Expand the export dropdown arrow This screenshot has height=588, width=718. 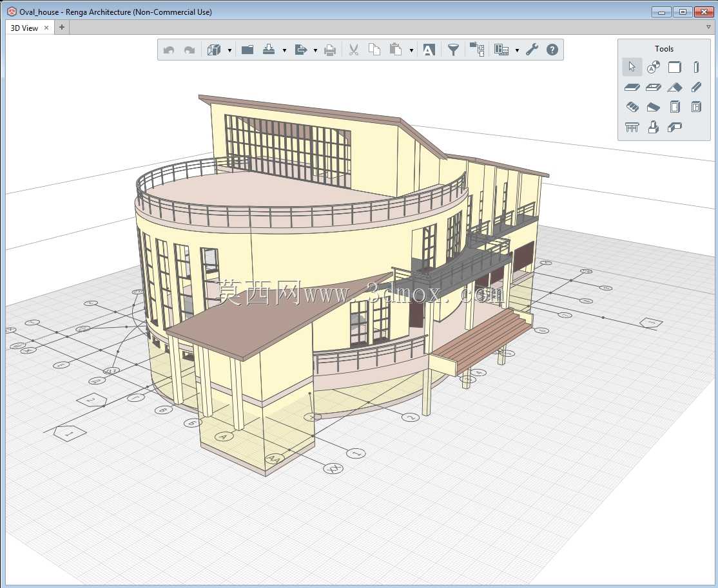point(316,50)
